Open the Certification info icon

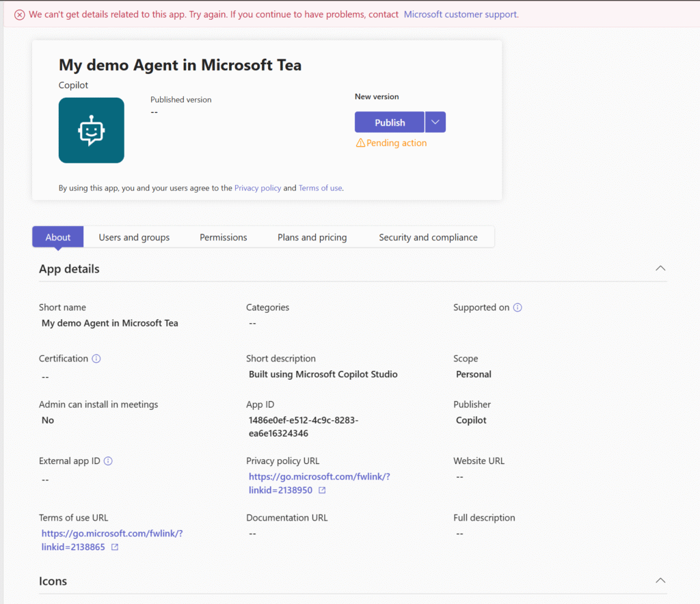click(96, 359)
